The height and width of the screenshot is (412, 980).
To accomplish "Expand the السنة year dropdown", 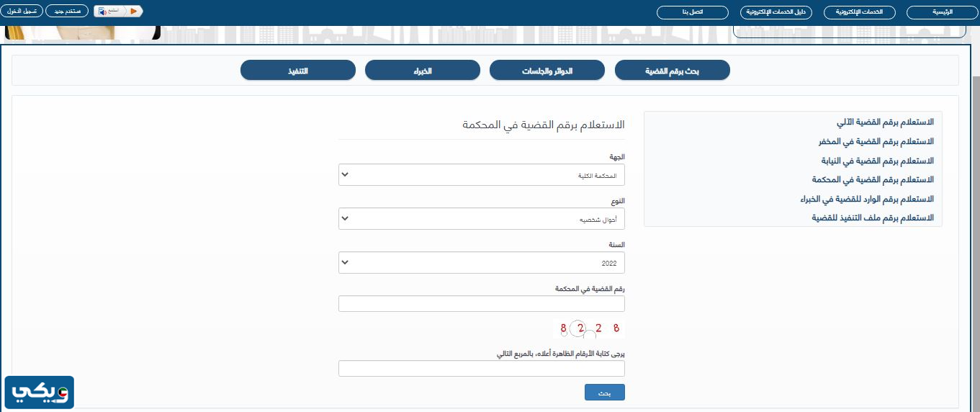I will tap(481, 263).
